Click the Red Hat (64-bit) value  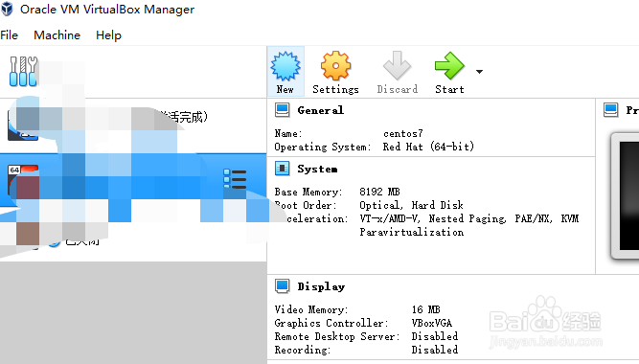pyautogui.click(x=428, y=147)
